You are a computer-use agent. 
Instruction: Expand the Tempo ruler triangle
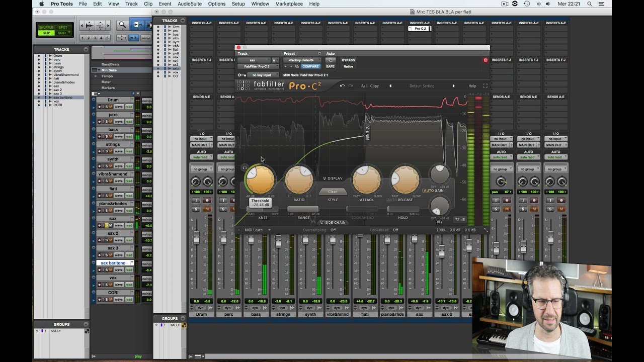tap(95, 76)
